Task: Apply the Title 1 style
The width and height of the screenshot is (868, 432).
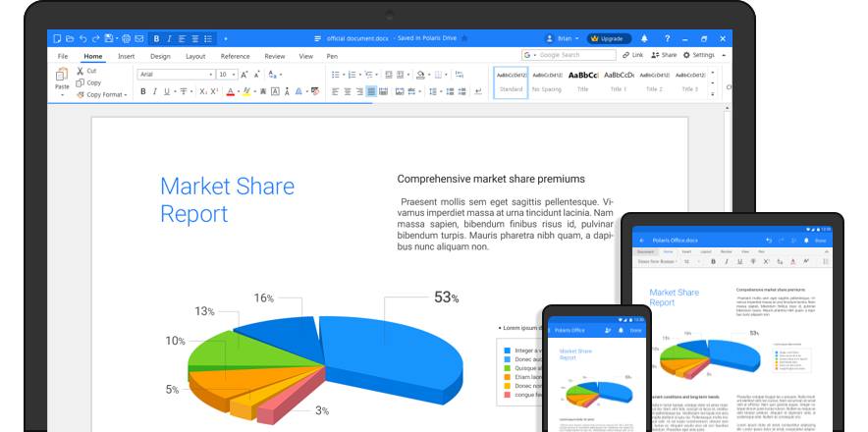Action: click(x=619, y=81)
